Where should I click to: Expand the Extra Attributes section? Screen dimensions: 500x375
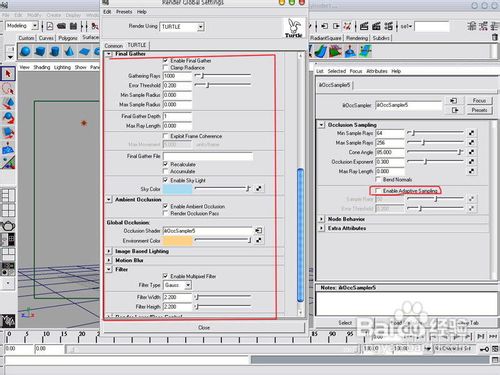(321, 228)
